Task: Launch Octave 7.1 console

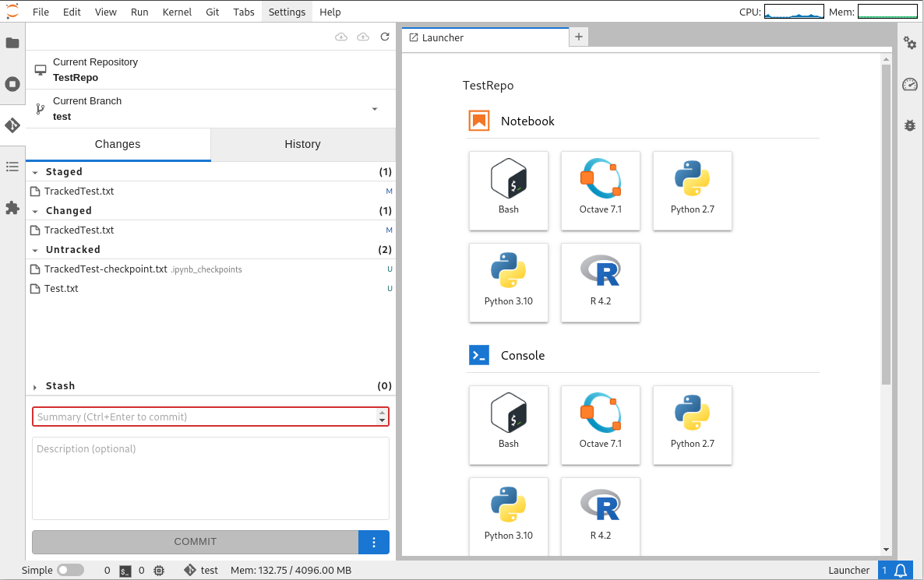Action: [x=601, y=425]
